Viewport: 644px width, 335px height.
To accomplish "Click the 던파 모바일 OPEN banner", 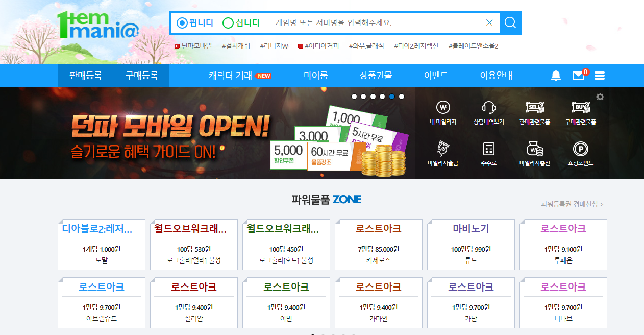I will (207, 133).
